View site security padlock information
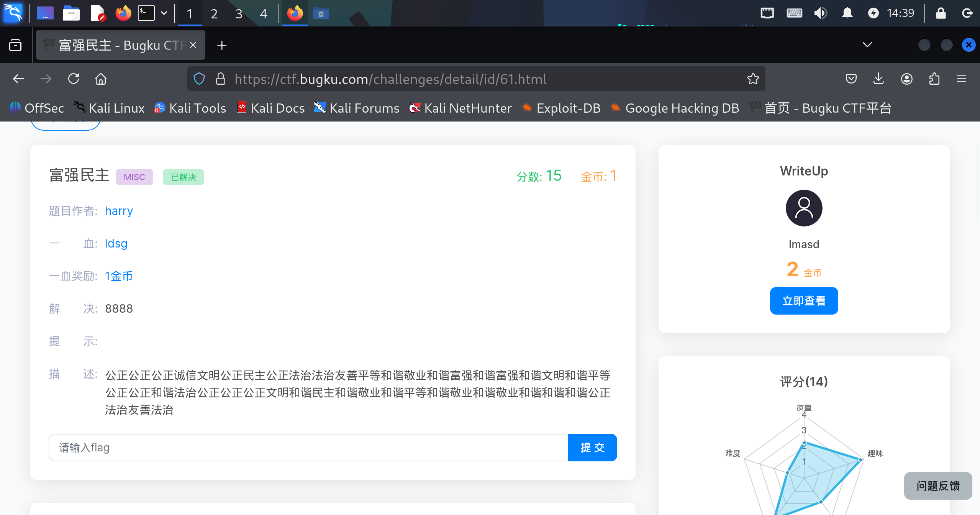 [221, 79]
